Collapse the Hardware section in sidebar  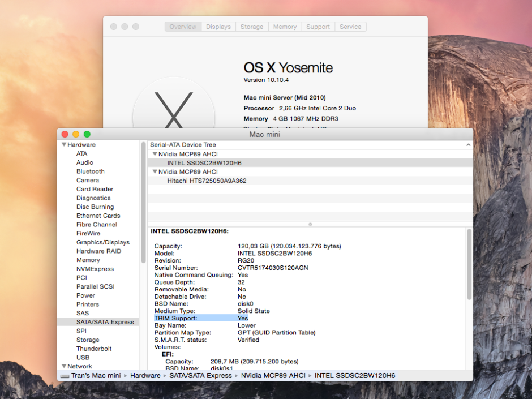[x=64, y=144]
